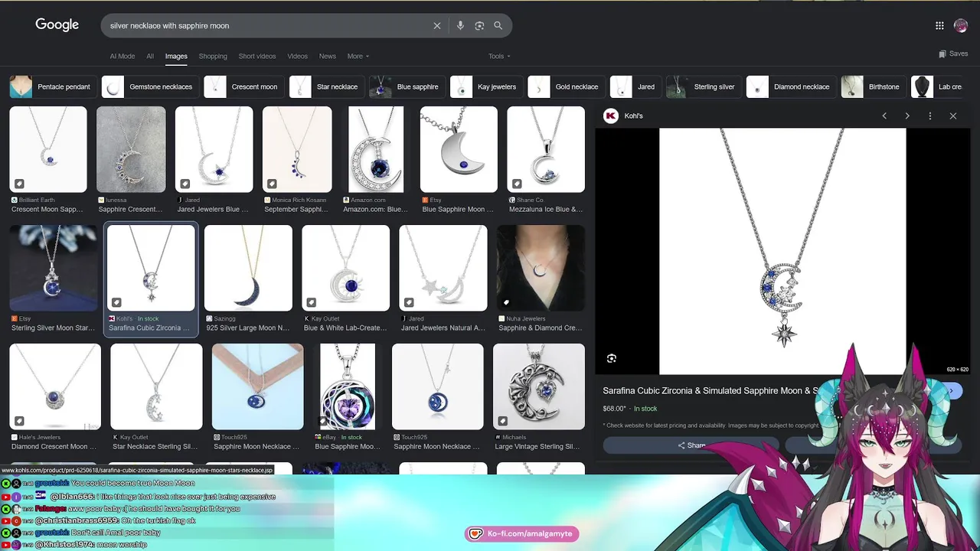Screen dimensions: 980x551
Task: Open the Shane Co. Mezzaluna Ice Blue thumbnail
Action: coord(546,149)
